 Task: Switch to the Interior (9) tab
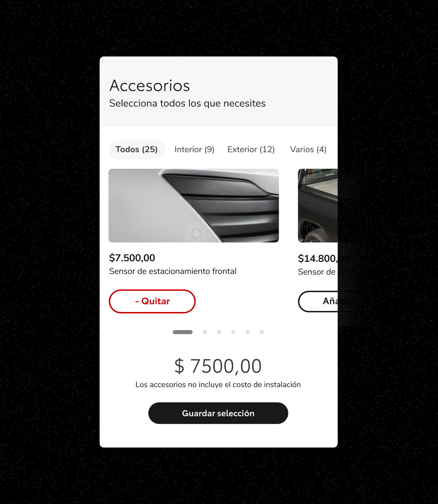tap(195, 150)
